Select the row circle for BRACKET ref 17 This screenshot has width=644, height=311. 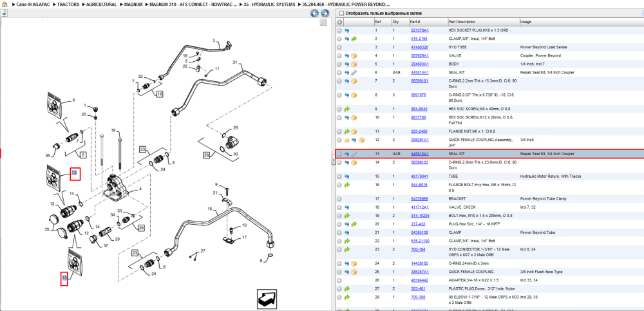(x=339, y=199)
